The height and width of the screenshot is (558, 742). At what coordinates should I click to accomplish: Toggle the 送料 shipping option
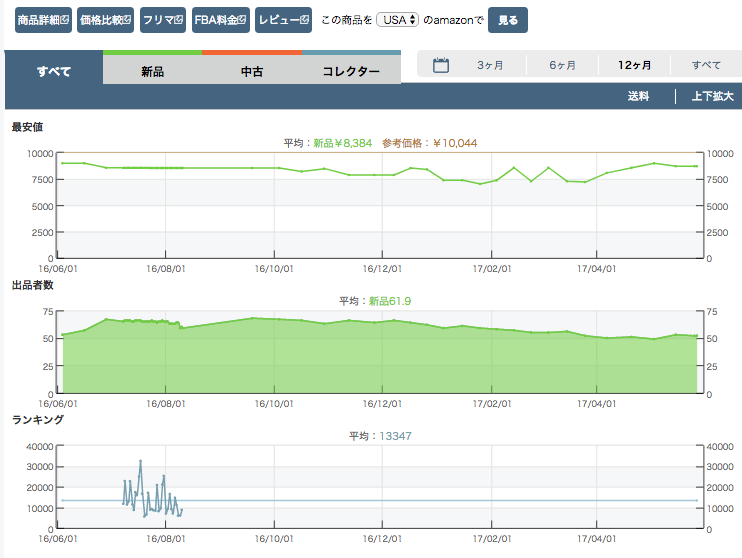[638, 96]
